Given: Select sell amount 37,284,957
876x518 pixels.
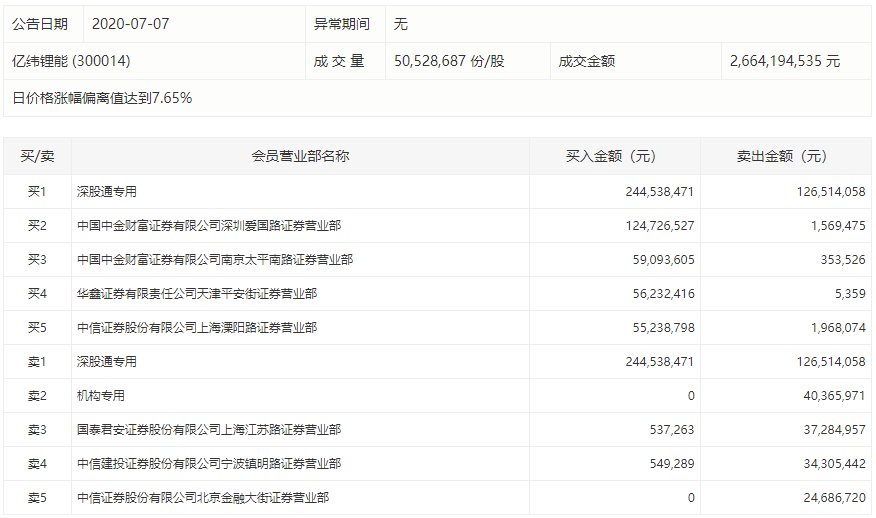Looking at the screenshot, I should [834, 430].
